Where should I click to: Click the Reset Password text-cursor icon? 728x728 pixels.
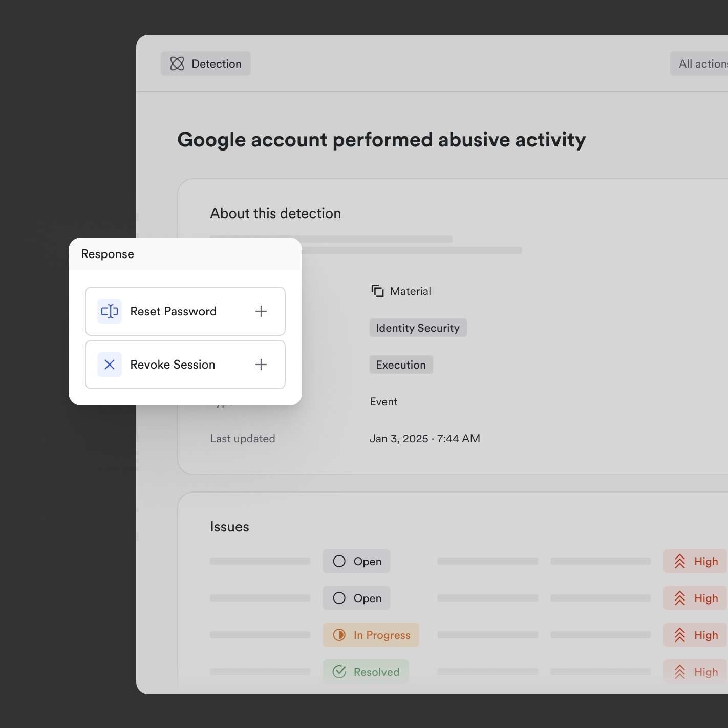coord(110,311)
